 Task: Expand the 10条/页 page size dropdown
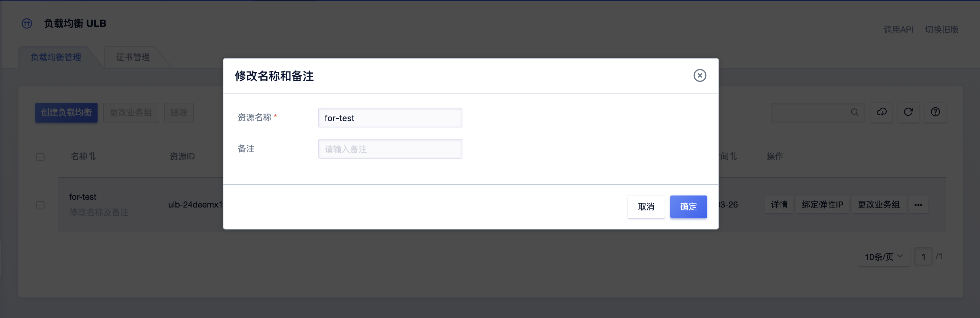point(883,257)
